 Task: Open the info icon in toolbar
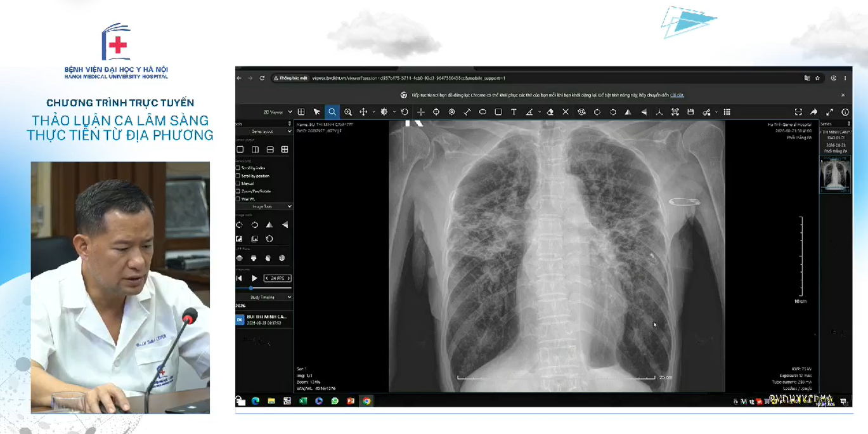pos(845,112)
